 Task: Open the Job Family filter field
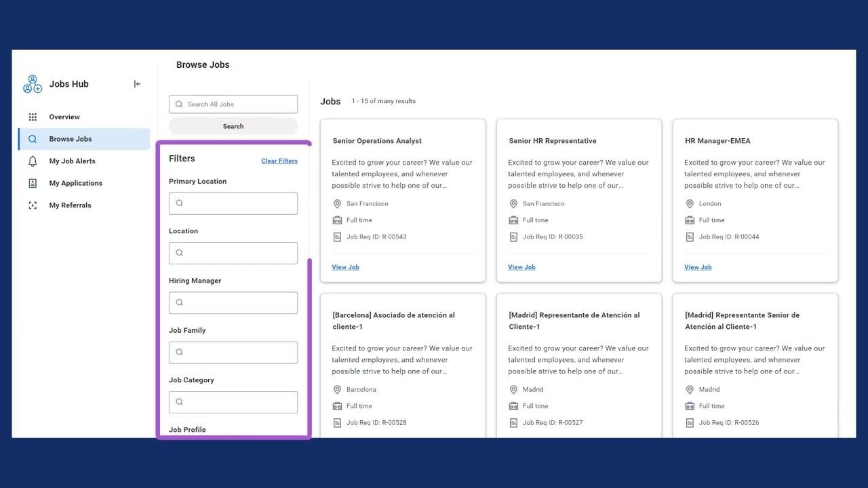tap(233, 352)
